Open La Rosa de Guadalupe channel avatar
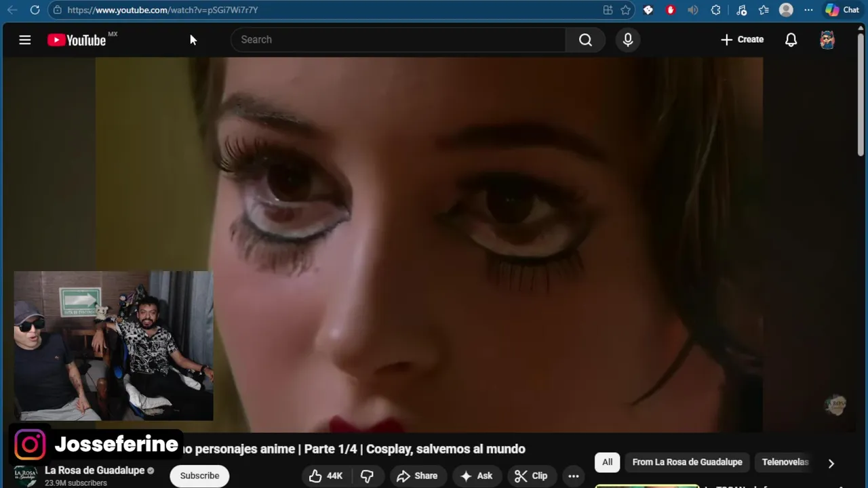 [x=26, y=476]
